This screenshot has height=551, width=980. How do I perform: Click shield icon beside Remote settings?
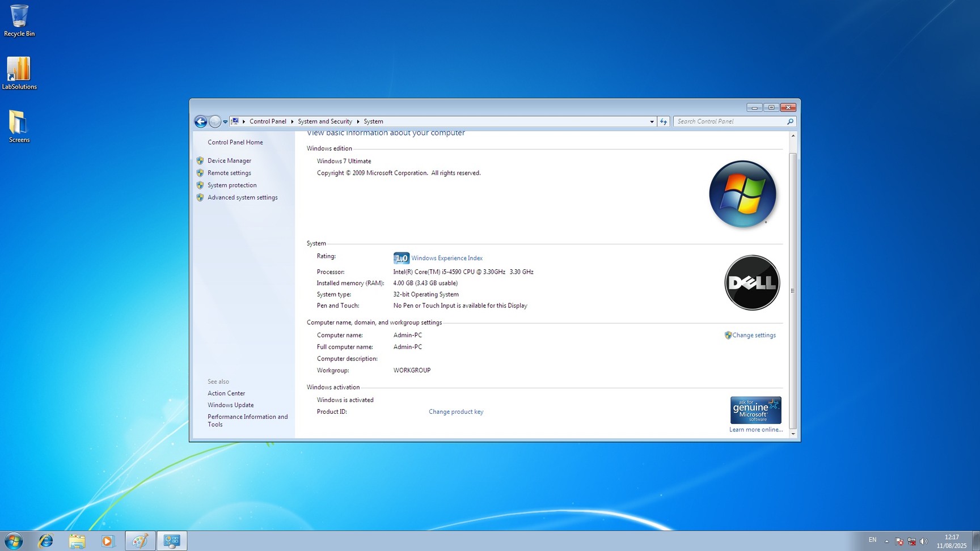(x=200, y=173)
